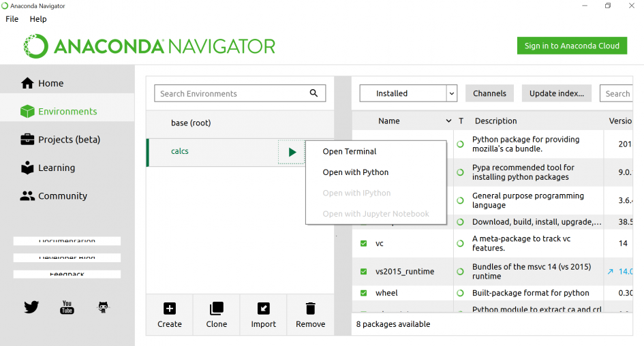The image size is (644, 346).
Task: Click the Name column sort chevron
Action: click(x=448, y=121)
